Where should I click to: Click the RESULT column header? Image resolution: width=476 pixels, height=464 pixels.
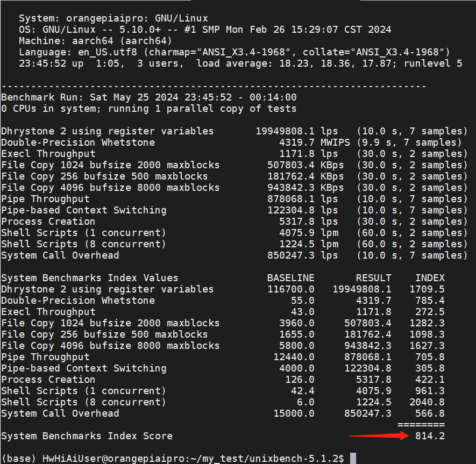point(373,278)
